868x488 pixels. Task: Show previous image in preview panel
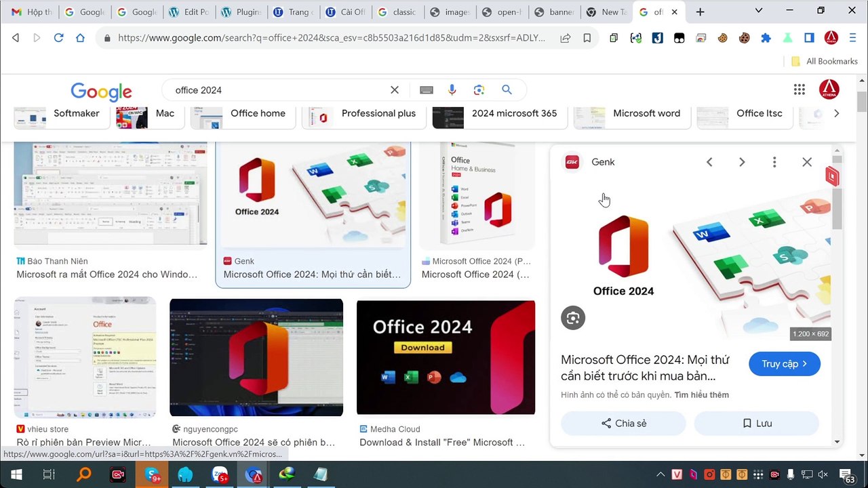(709, 162)
